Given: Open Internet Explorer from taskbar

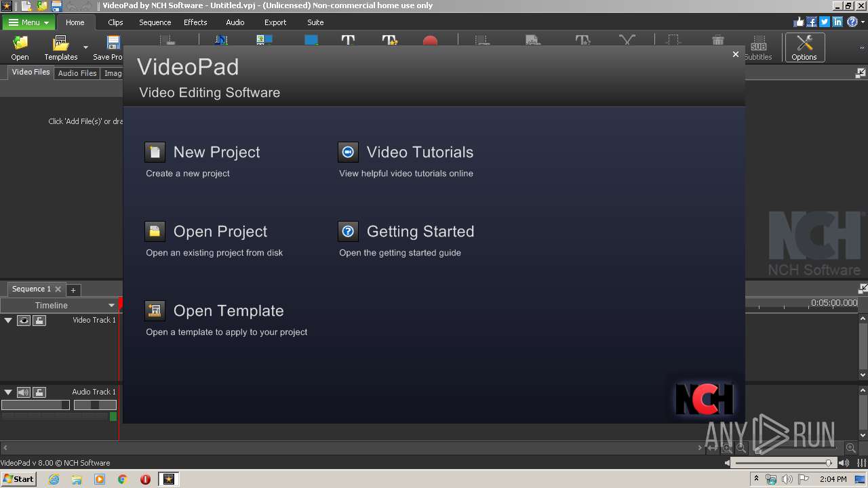Looking at the screenshot, I should [x=54, y=479].
